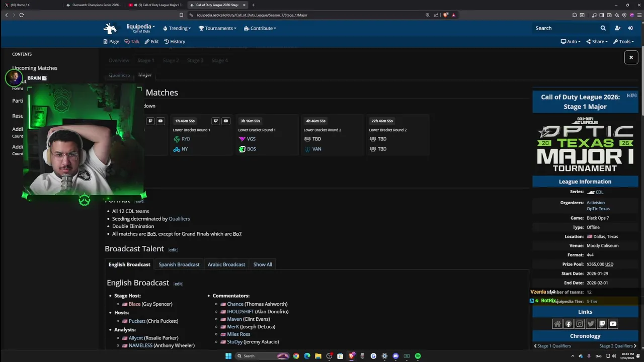Toggle the browser sidebar panel icon
This screenshot has width=644, height=362.
pos(602,15)
